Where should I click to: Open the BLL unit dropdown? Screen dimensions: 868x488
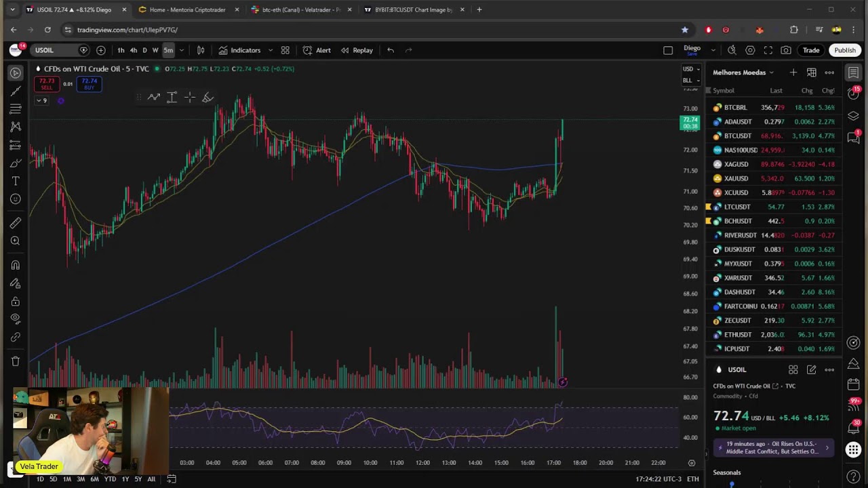(691, 80)
